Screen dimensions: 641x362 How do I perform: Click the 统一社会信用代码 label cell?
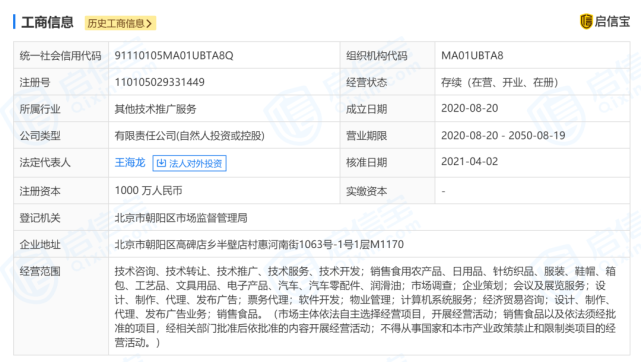61,55
